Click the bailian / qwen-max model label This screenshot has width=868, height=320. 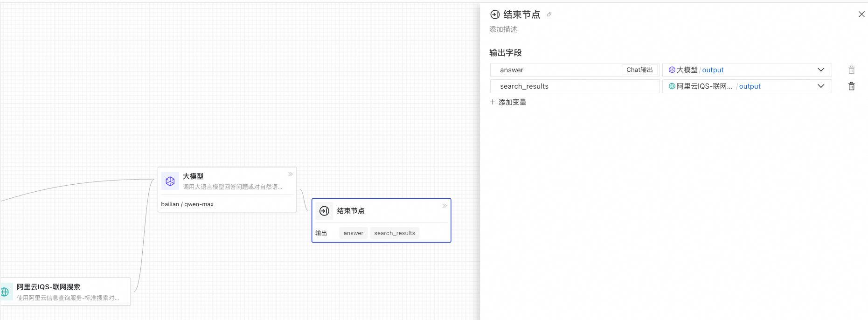coord(187,204)
